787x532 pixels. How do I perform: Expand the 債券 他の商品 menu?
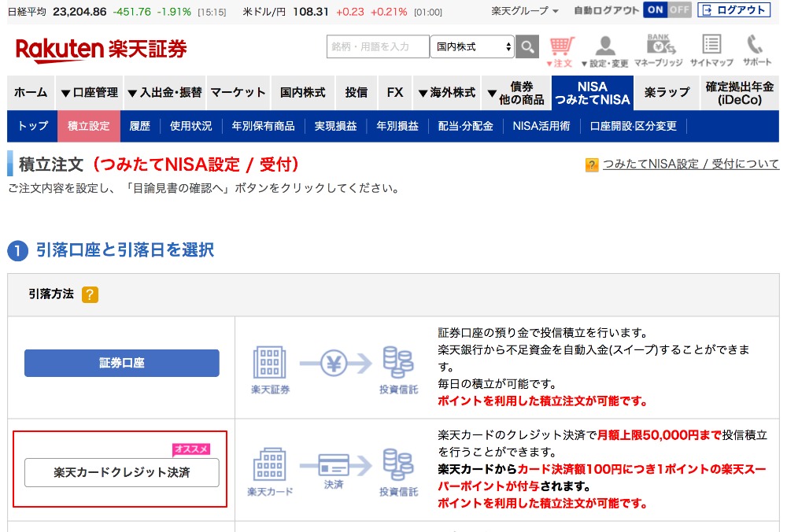[x=516, y=93]
